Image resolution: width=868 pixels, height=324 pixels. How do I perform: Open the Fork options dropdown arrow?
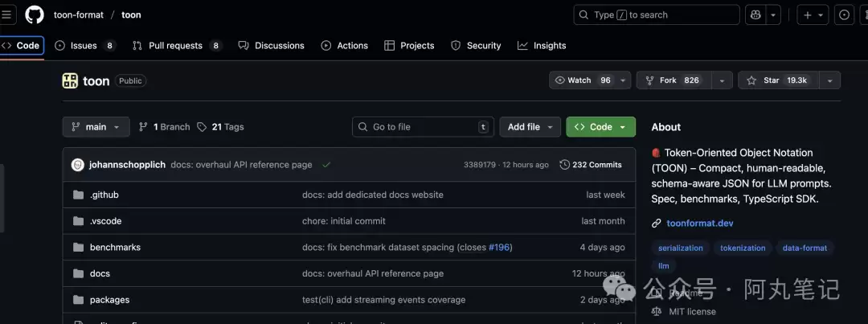click(x=722, y=80)
